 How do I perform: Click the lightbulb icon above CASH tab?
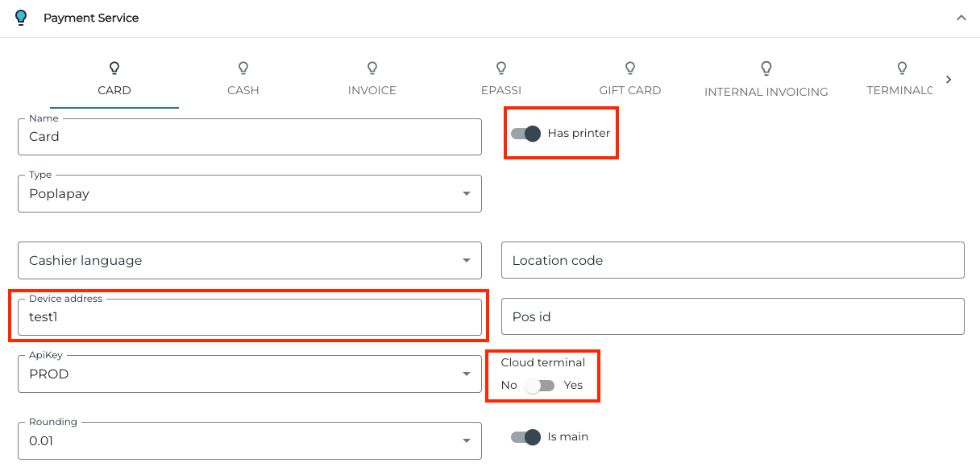click(243, 68)
